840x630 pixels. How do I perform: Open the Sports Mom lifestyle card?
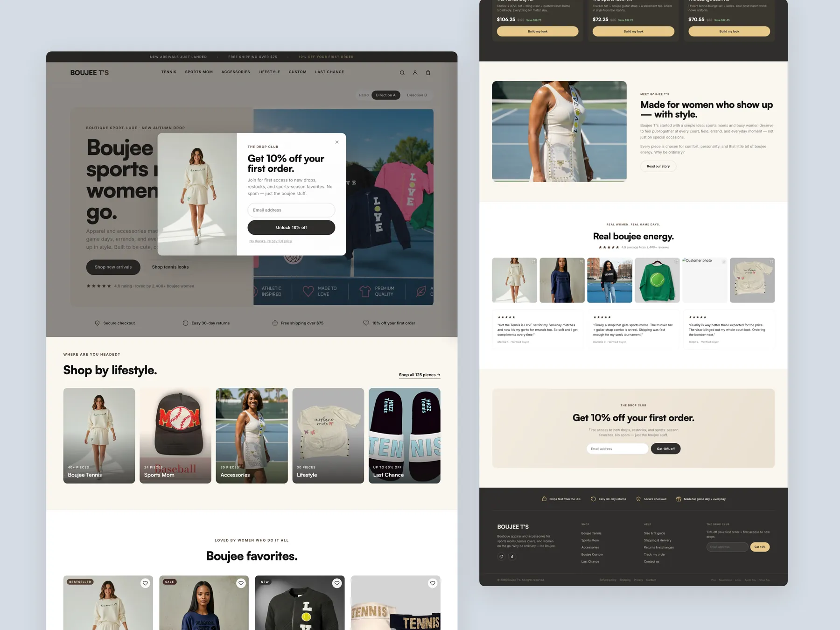(x=175, y=436)
